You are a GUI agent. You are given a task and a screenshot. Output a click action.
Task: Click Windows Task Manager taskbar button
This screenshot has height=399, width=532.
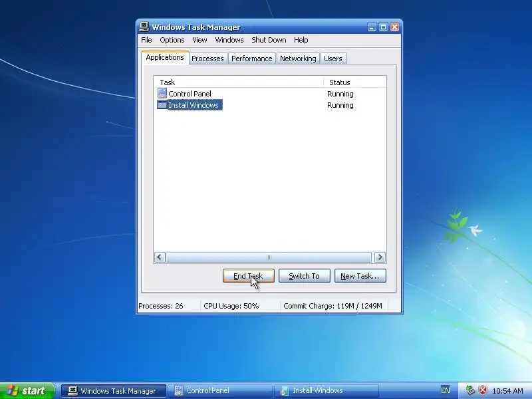pyautogui.click(x=113, y=391)
